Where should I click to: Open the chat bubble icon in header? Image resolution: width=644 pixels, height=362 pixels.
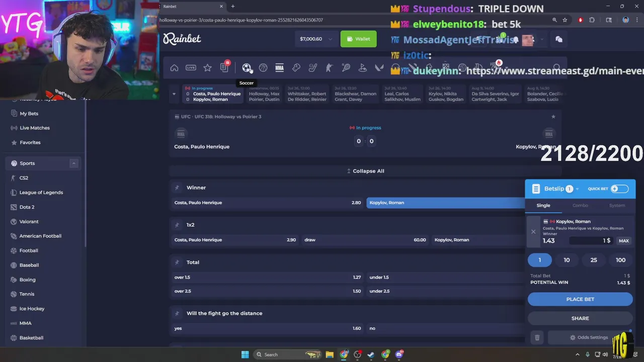point(558,39)
